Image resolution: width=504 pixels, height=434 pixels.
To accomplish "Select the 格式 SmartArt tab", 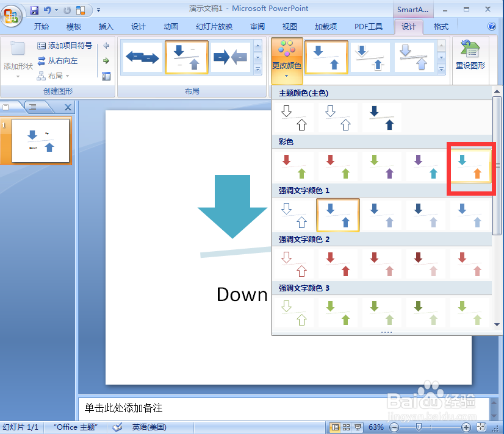I will click(441, 27).
